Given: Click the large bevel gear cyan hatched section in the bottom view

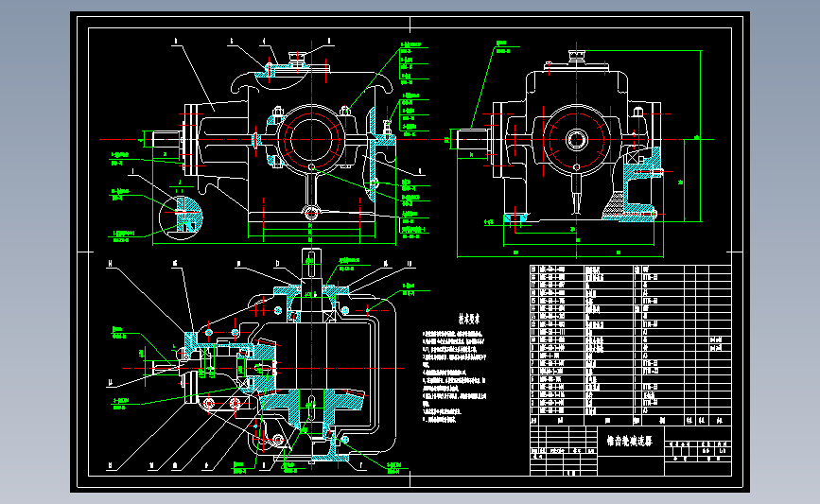Looking at the screenshot, I should (x=312, y=406).
